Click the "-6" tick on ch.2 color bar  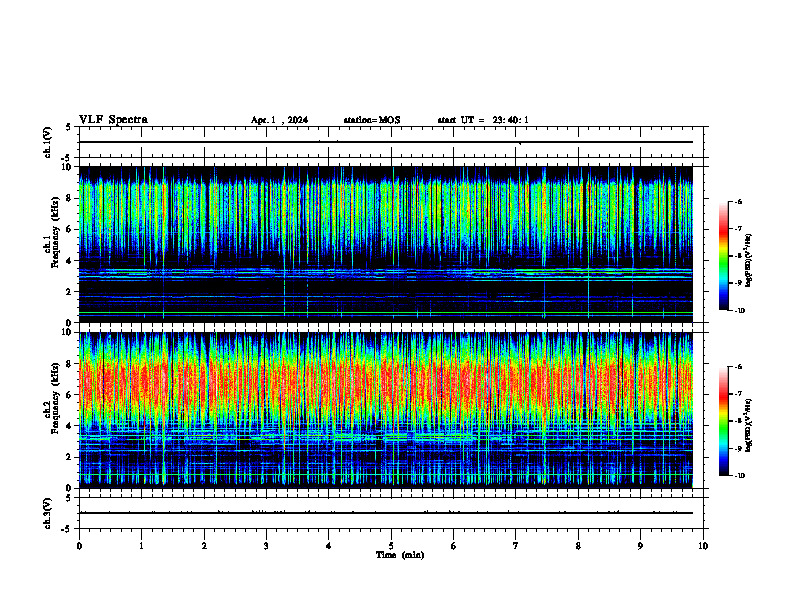tap(739, 367)
